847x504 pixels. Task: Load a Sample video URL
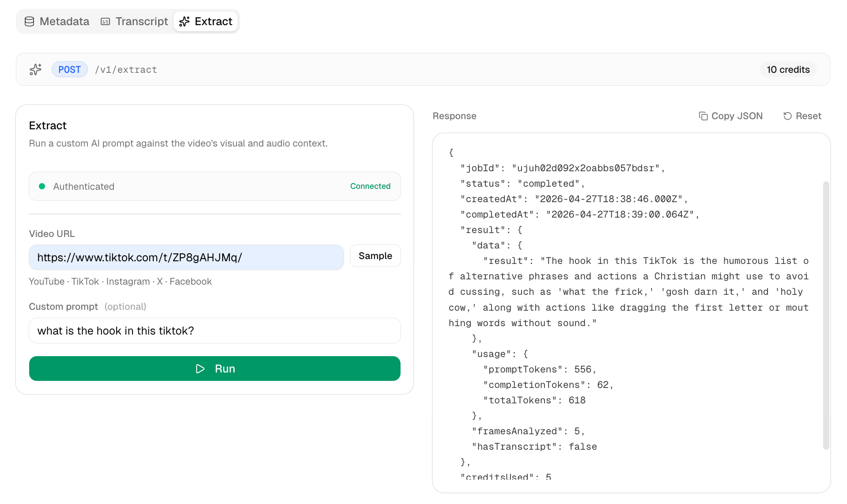pyautogui.click(x=375, y=256)
